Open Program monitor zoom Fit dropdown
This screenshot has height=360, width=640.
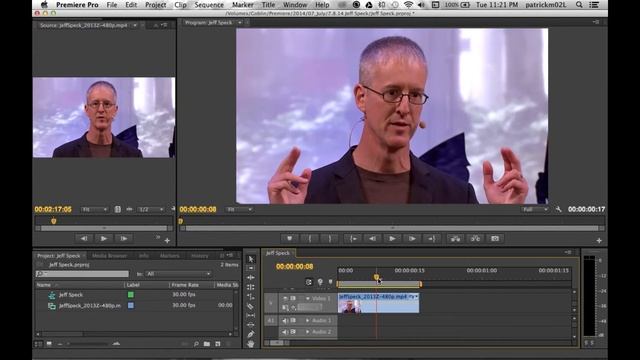[x=239, y=209]
